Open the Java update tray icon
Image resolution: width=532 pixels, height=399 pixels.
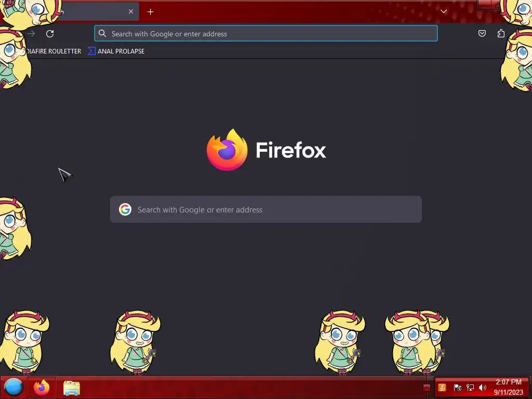(442, 388)
